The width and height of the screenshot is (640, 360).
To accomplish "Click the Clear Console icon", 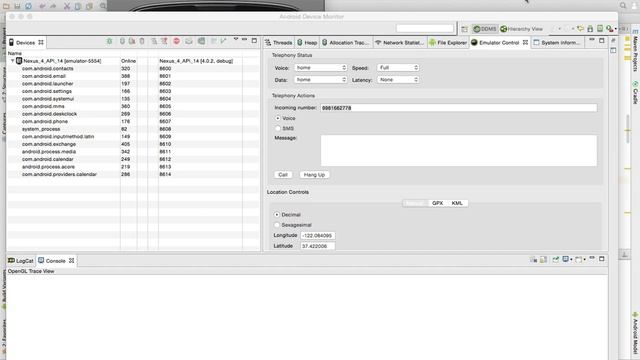I will (533, 260).
